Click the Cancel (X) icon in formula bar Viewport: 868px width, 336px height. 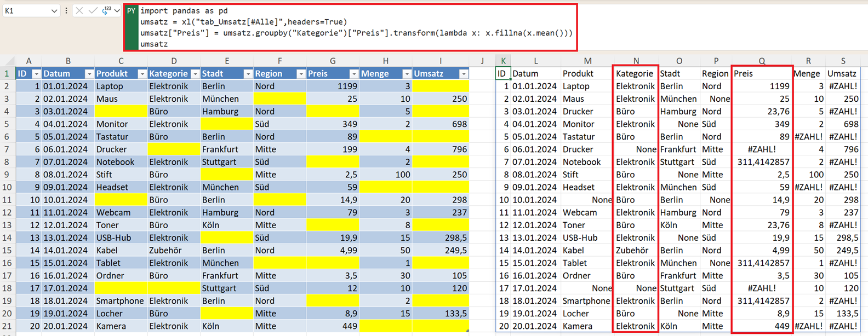click(x=79, y=11)
